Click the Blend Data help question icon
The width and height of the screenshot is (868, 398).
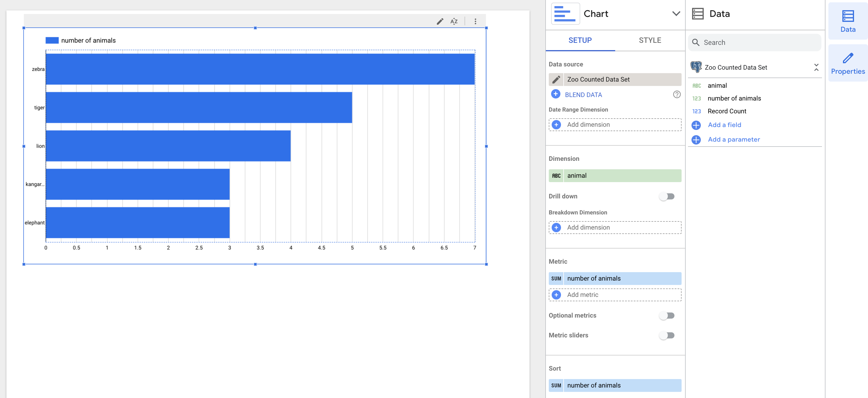(x=676, y=95)
